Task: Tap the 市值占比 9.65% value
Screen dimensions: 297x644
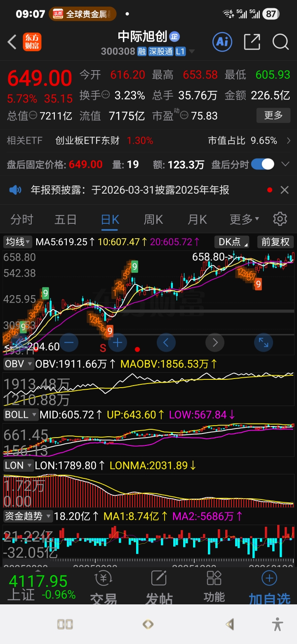Action: coord(243,141)
